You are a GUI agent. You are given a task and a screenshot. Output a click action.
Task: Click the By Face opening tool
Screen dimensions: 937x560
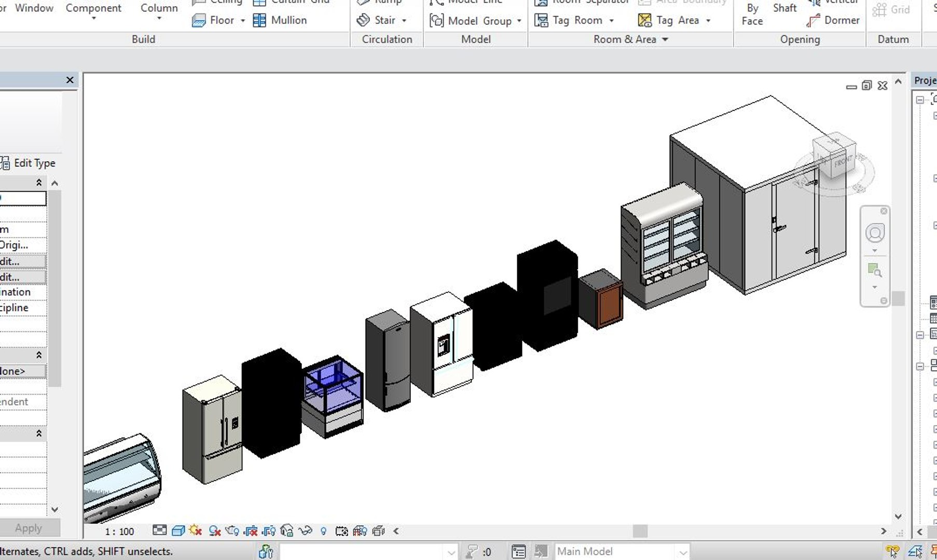tap(752, 15)
